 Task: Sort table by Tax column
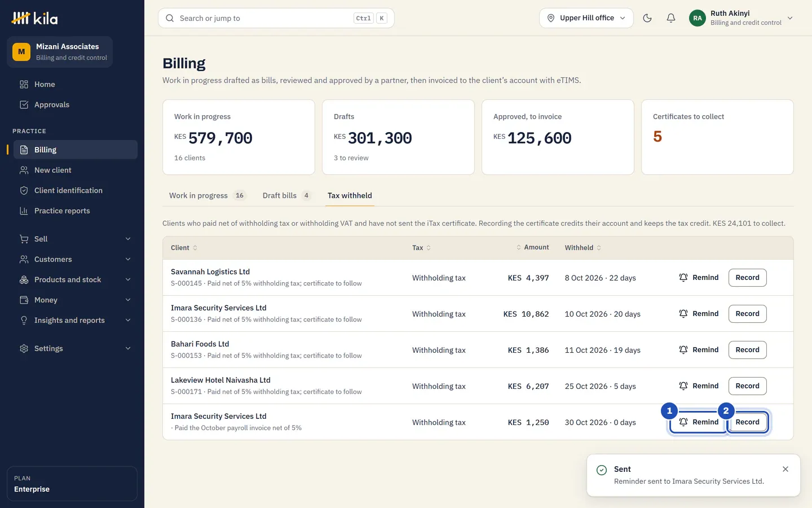click(x=421, y=248)
